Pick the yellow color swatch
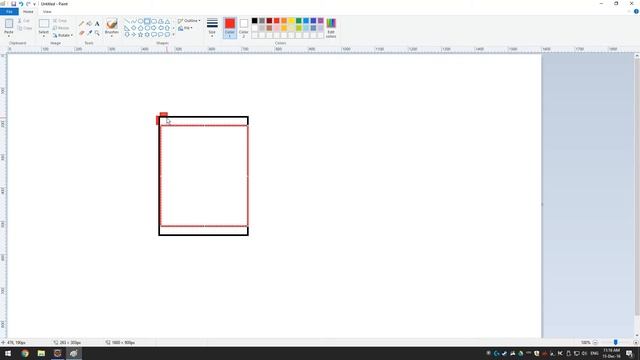This screenshot has width=640, height=360. pos(291,21)
